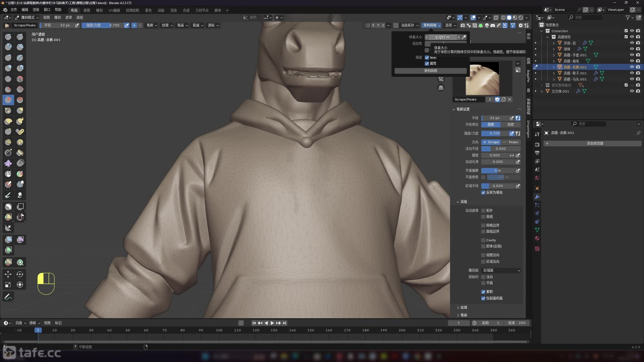Open the Modifiers properties tab
The height and width of the screenshot is (362, 644).
537,197
